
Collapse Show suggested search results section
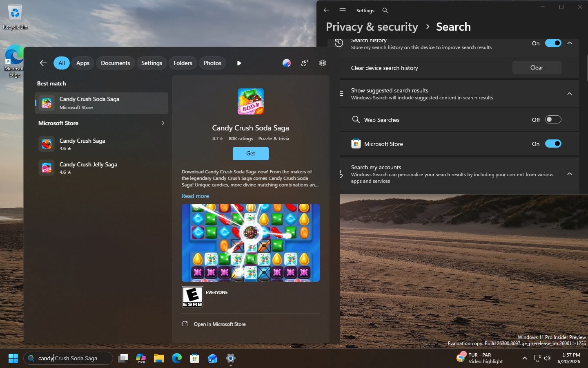pos(570,94)
